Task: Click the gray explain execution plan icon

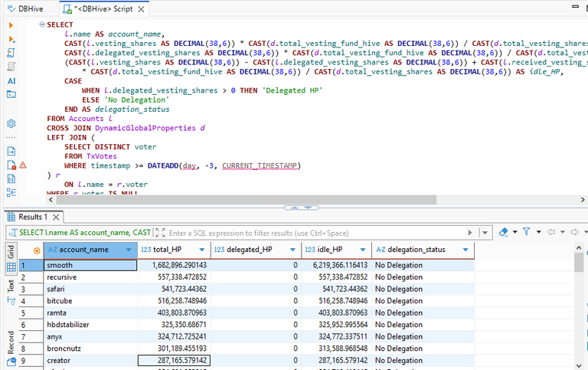Action: click(11, 67)
